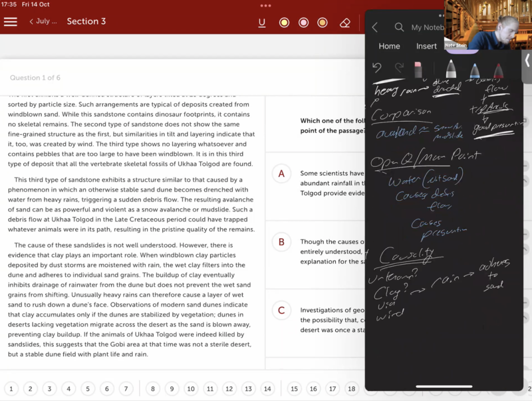Open the hamburger menu
The width and height of the screenshot is (532, 401).
coord(11,21)
